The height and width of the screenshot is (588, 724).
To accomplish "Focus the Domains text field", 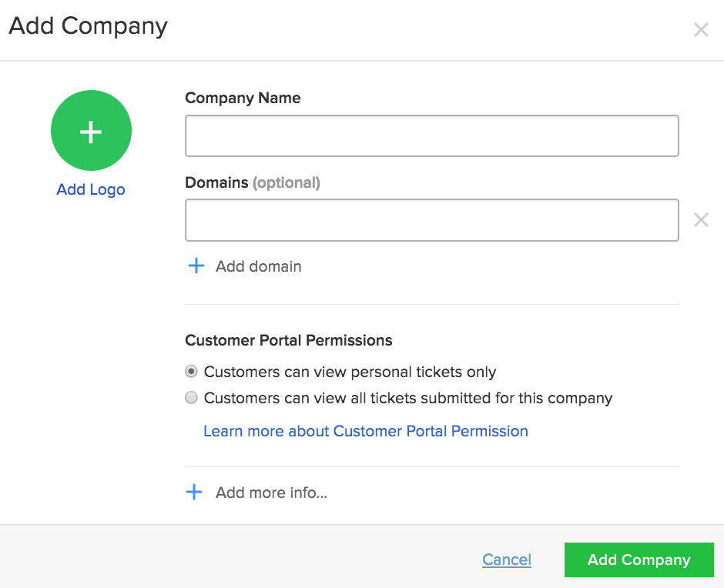I will pyautogui.click(x=432, y=220).
